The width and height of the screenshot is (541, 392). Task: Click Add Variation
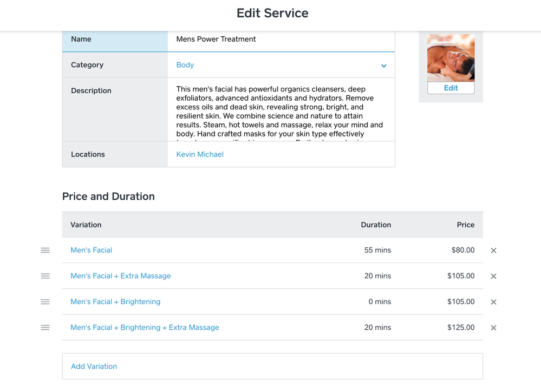point(94,367)
